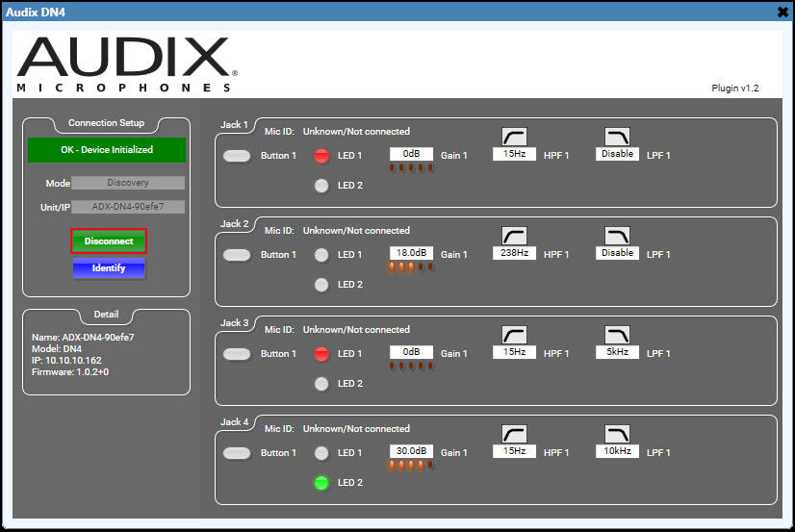This screenshot has height=532, width=795.
Task: Click the Mode field showing Discovery
Action: tap(128, 183)
